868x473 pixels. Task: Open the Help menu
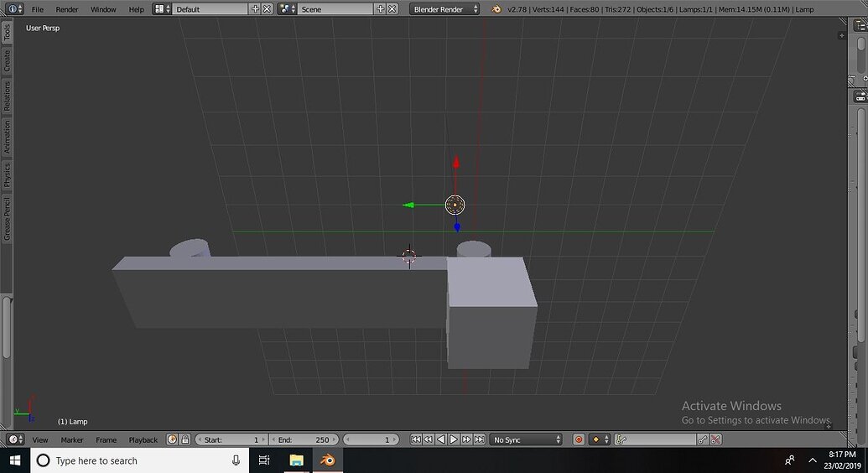pyautogui.click(x=136, y=9)
